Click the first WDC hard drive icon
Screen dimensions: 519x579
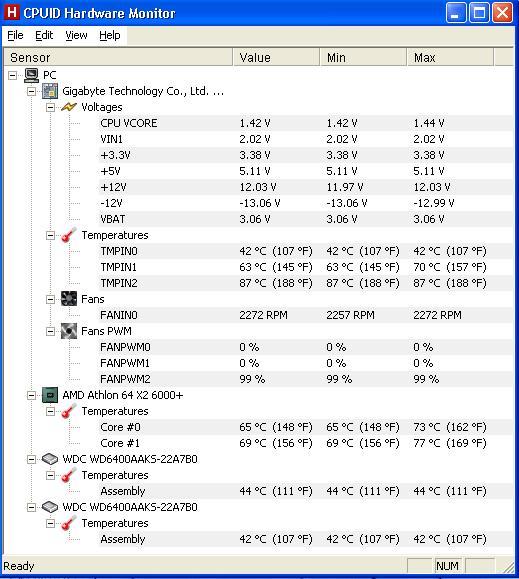(x=50, y=459)
